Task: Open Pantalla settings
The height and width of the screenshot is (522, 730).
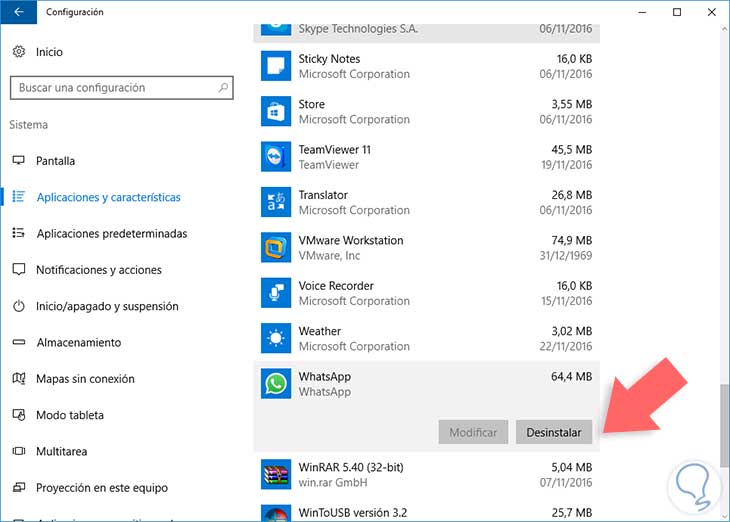Action: (x=55, y=161)
